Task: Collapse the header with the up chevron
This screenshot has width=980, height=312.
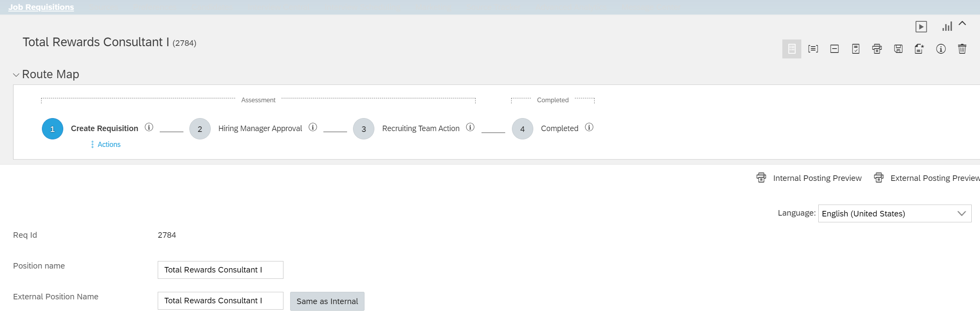Action: 962,23
